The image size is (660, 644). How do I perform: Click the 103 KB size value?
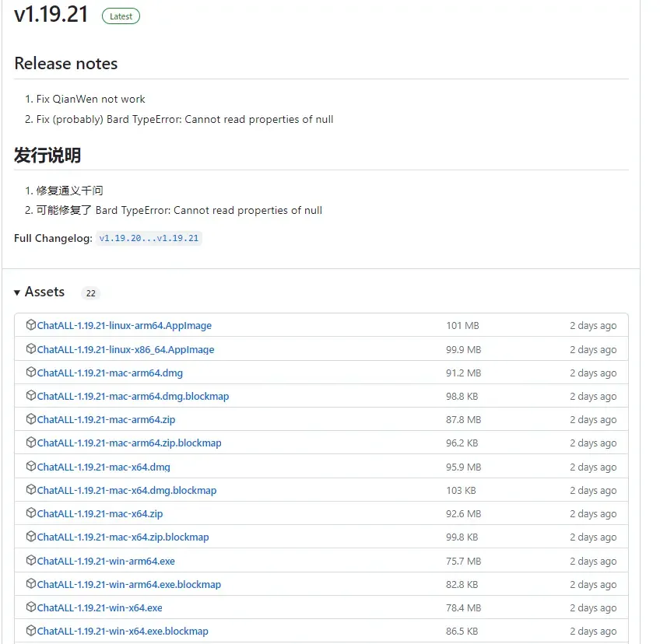coord(461,491)
